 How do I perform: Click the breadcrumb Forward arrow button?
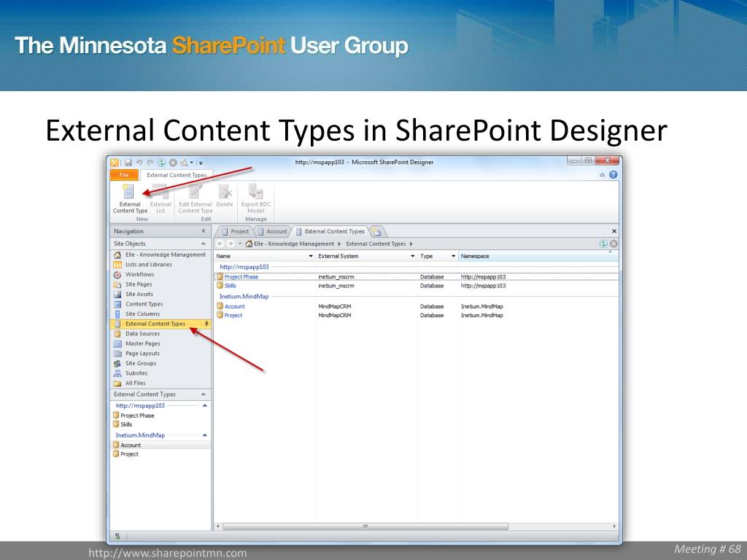tap(231, 244)
